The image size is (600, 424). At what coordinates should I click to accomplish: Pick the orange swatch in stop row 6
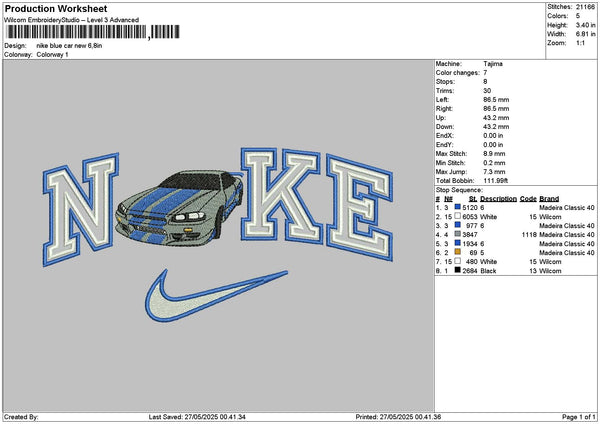[x=457, y=252]
